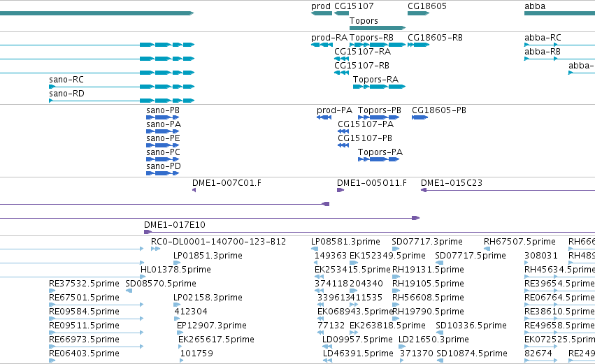Click the abba gene label
Screen dimensions: 595x364
coord(535,6)
